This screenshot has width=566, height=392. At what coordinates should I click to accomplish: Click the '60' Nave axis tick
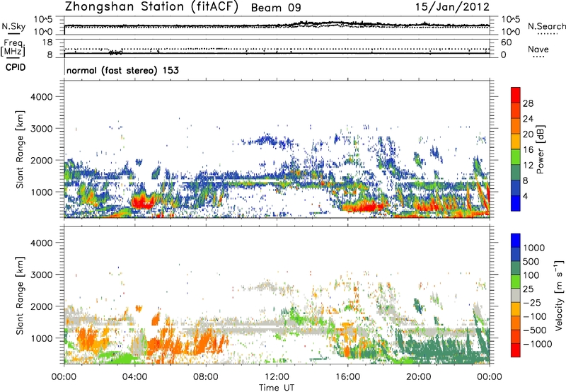[x=506, y=42]
